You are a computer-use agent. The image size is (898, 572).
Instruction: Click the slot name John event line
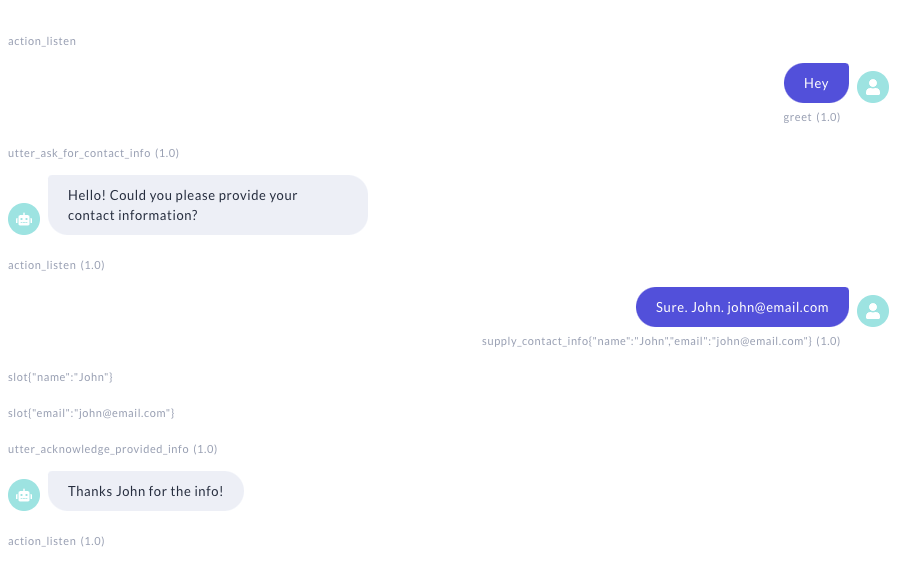pyautogui.click(x=60, y=377)
